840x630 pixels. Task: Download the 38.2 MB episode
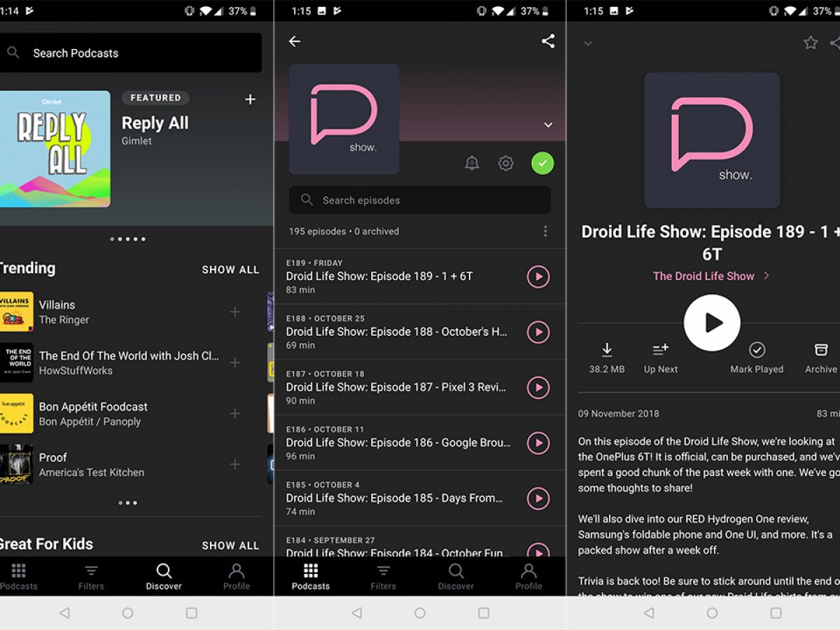click(x=607, y=358)
